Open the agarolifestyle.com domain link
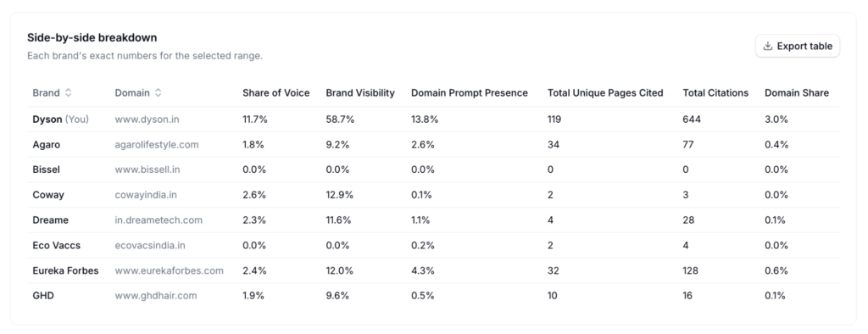The width and height of the screenshot is (868, 334). click(x=157, y=145)
